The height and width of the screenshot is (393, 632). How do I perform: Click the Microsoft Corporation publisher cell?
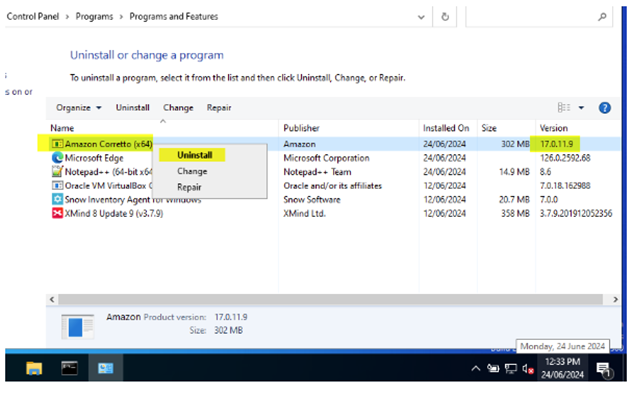(326, 158)
